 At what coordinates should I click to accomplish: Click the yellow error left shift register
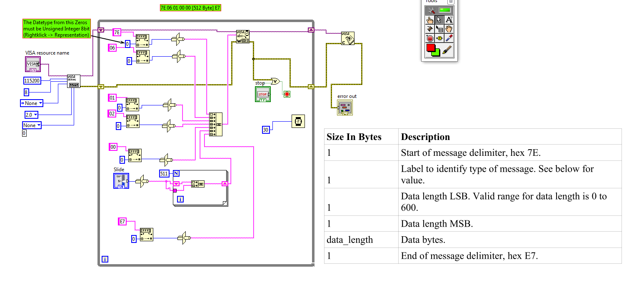coord(101,87)
